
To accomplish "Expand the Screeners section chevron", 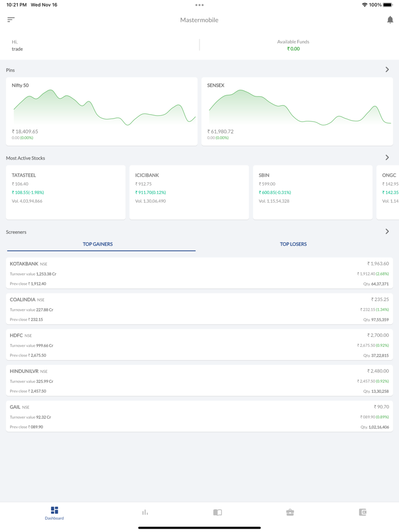I will pyautogui.click(x=387, y=232).
